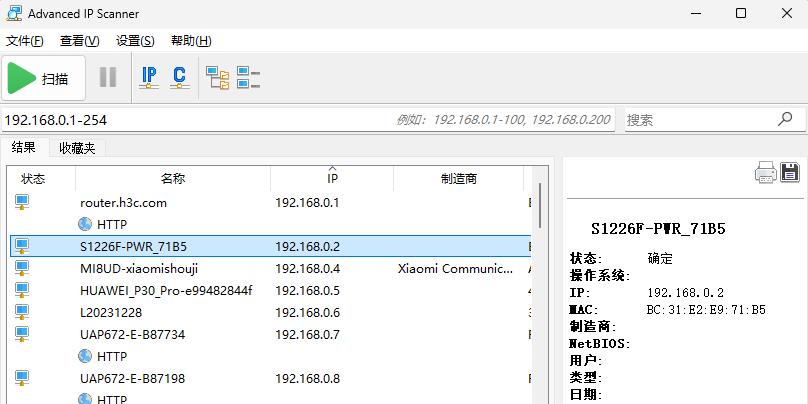Click the HTTP globe icon under UAP672-E-B87734

click(85, 357)
